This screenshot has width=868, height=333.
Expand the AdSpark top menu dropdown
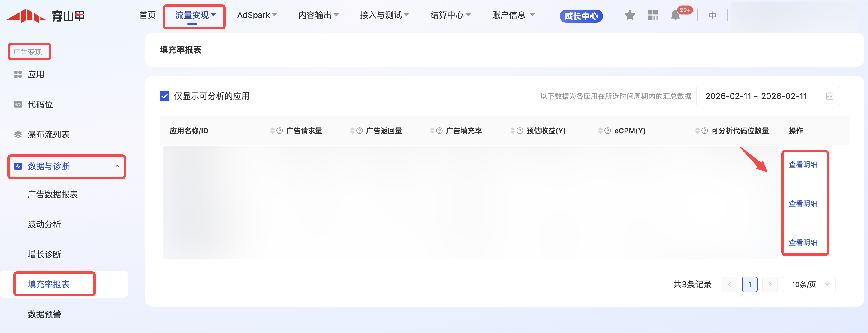click(257, 15)
